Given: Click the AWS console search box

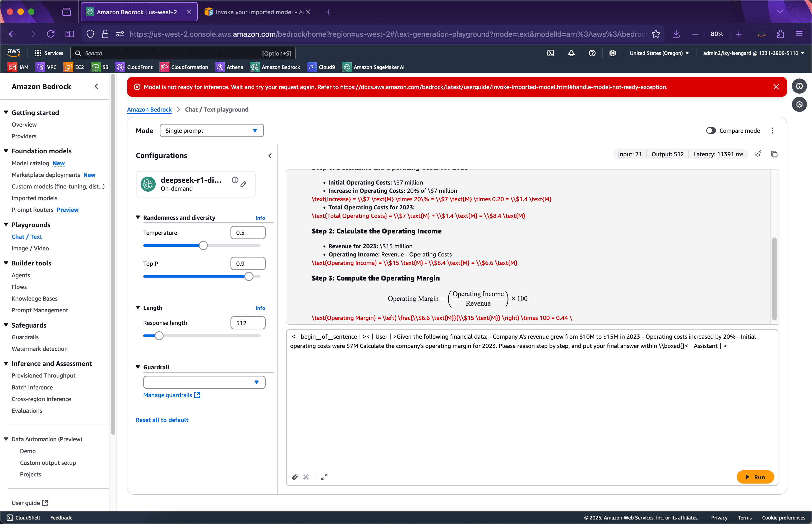Looking at the screenshot, I should coord(183,53).
